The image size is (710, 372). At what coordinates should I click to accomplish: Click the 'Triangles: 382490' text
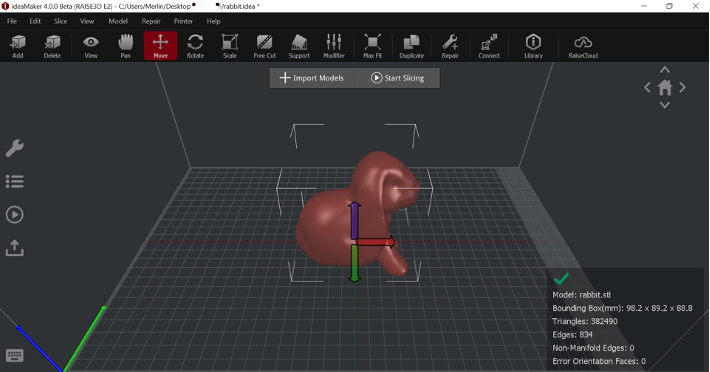[585, 321]
